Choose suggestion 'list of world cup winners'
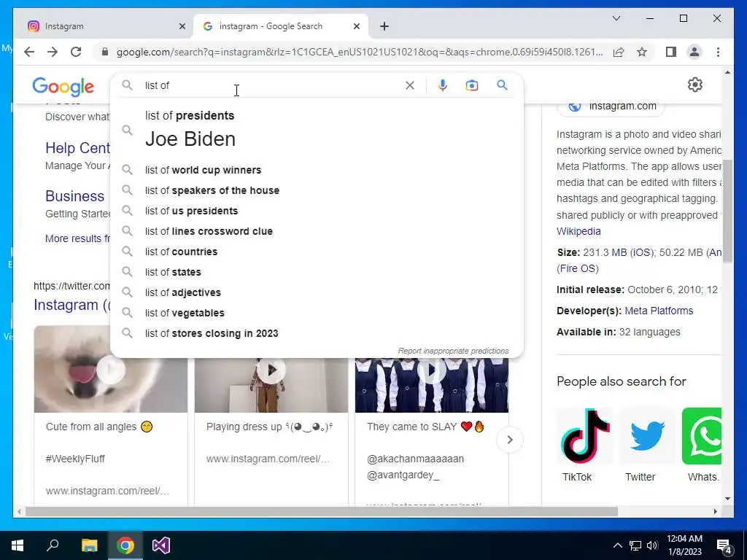Image resolution: width=747 pixels, height=560 pixels. (317, 170)
